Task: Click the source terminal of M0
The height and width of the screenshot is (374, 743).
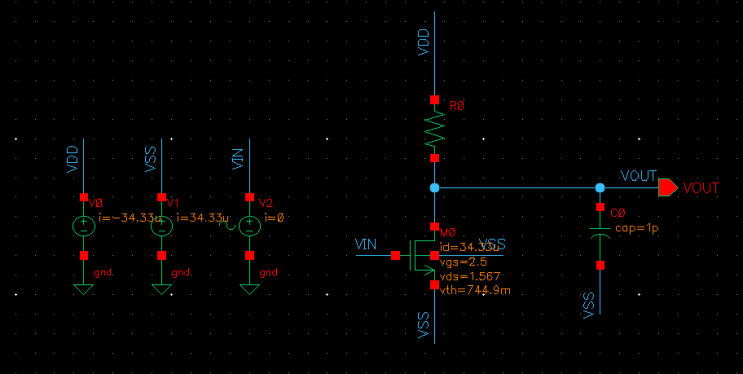Action: [435, 284]
